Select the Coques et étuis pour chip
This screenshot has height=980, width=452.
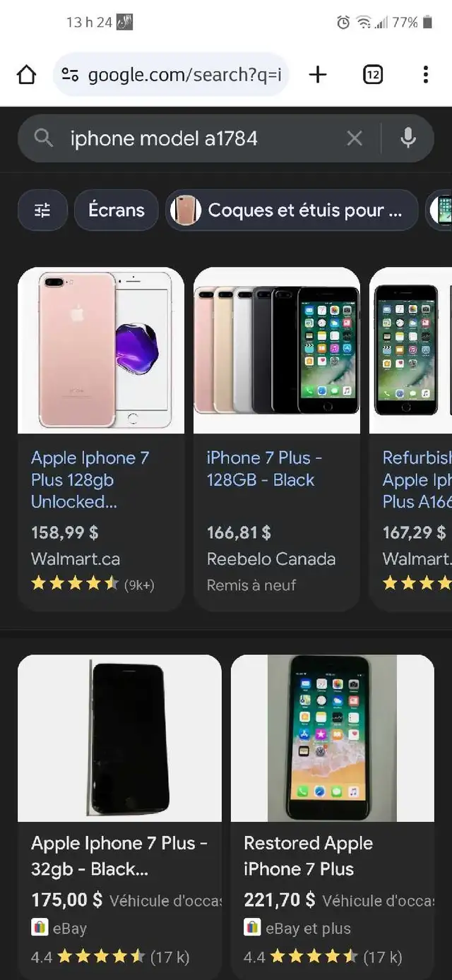click(x=292, y=210)
